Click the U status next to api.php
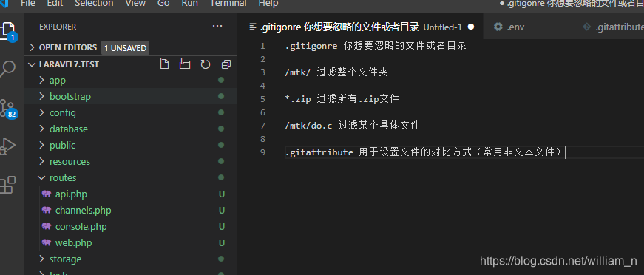Screen dimensions: 644x275 tap(222, 194)
